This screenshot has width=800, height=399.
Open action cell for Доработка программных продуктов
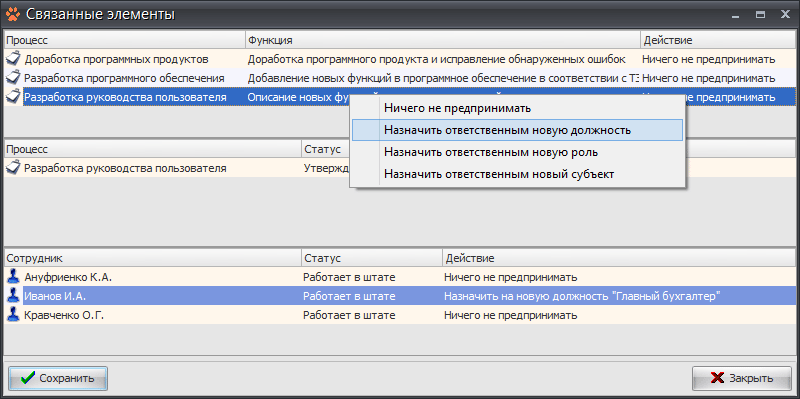[718, 59]
